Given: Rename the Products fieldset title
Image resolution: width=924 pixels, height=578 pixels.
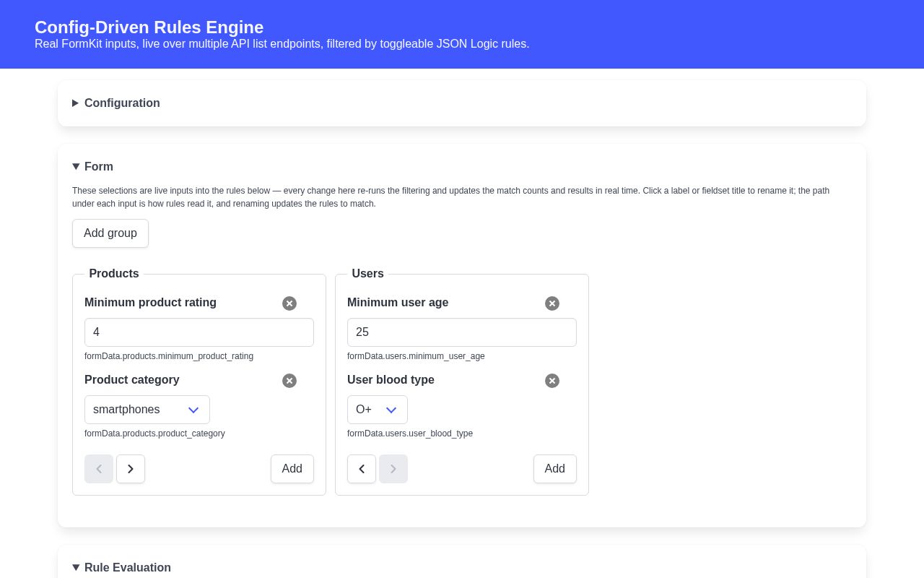Looking at the screenshot, I should tap(114, 274).
